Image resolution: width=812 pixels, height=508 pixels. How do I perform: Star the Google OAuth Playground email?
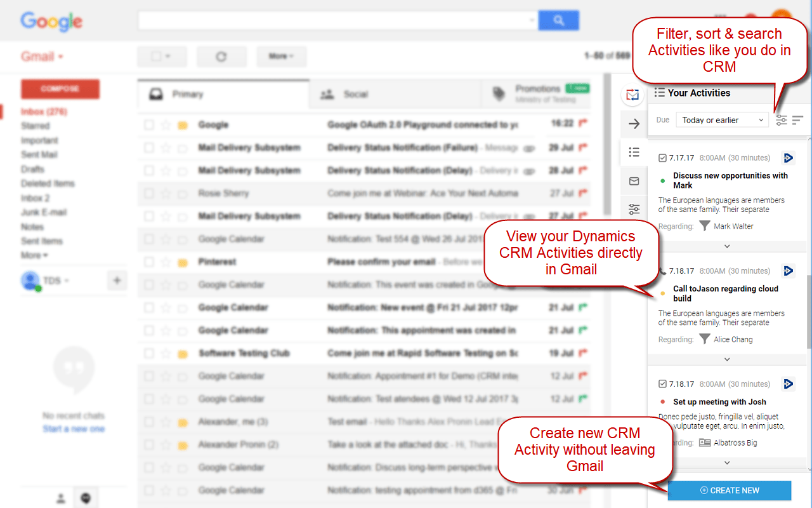coord(166,125)
